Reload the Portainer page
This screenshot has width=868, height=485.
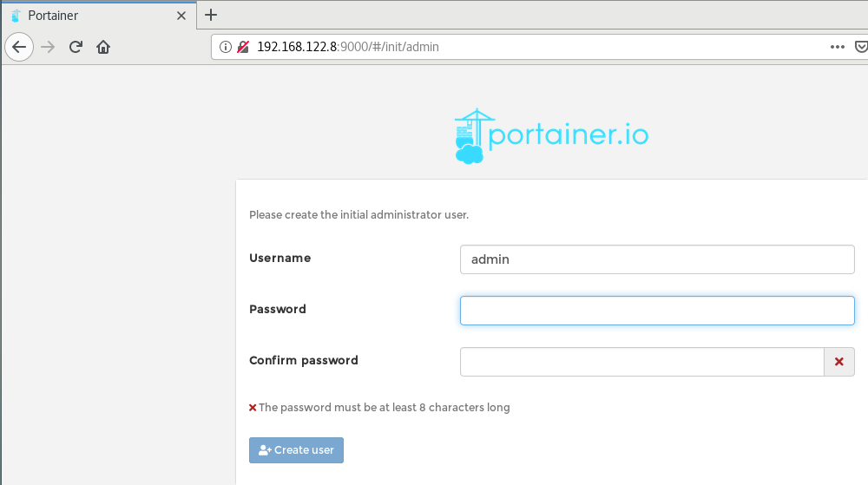(x=76, y=47)
